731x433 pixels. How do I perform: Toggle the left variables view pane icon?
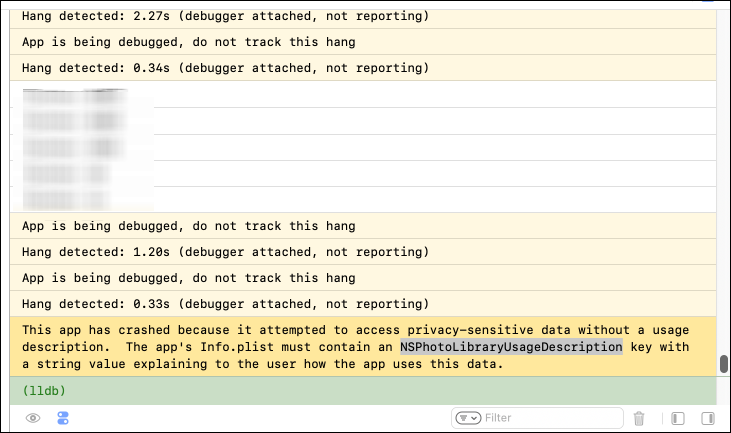[x=677, y=418]
